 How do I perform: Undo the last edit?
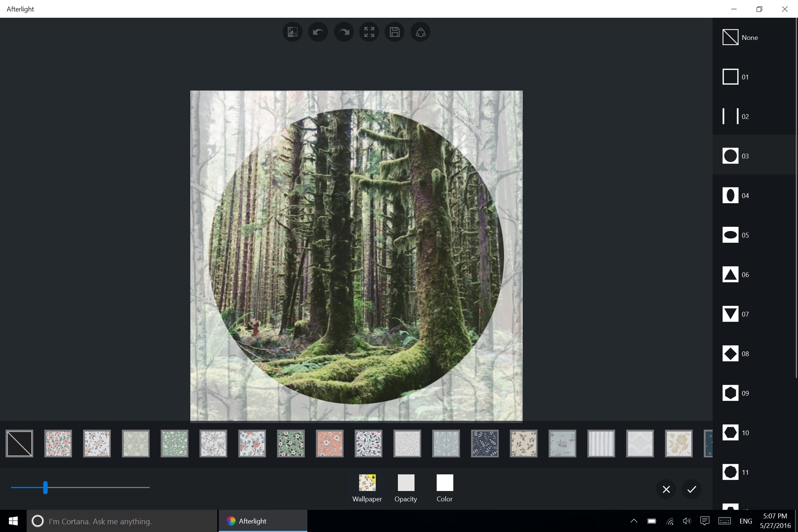click(318, 32)
